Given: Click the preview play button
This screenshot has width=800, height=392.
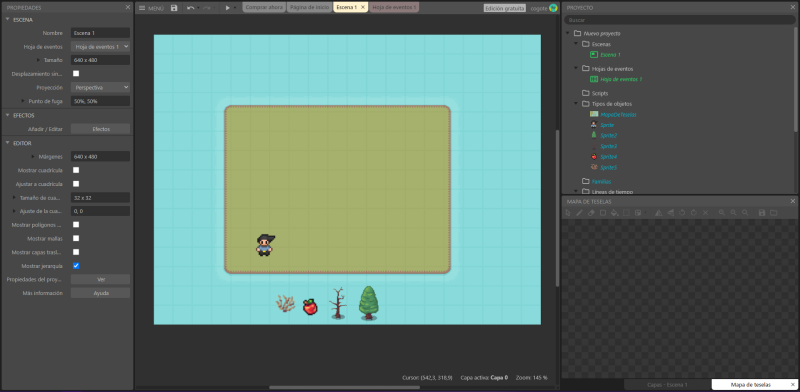Looking at the screenshot, I should [228, 8].
